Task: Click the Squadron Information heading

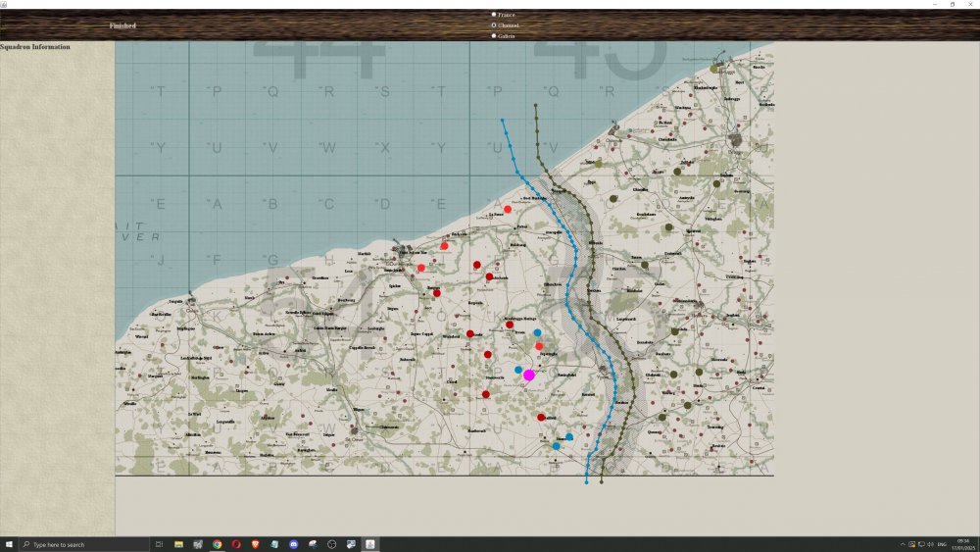Action: [x=35, y=47]
